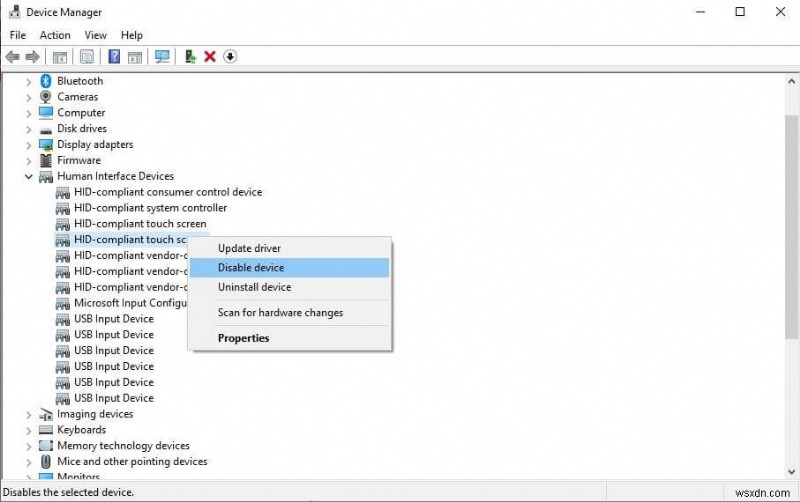This screenshot has height=502, width=800.
Task: Click the Keyboards category icon
Action: click(46, 430)
